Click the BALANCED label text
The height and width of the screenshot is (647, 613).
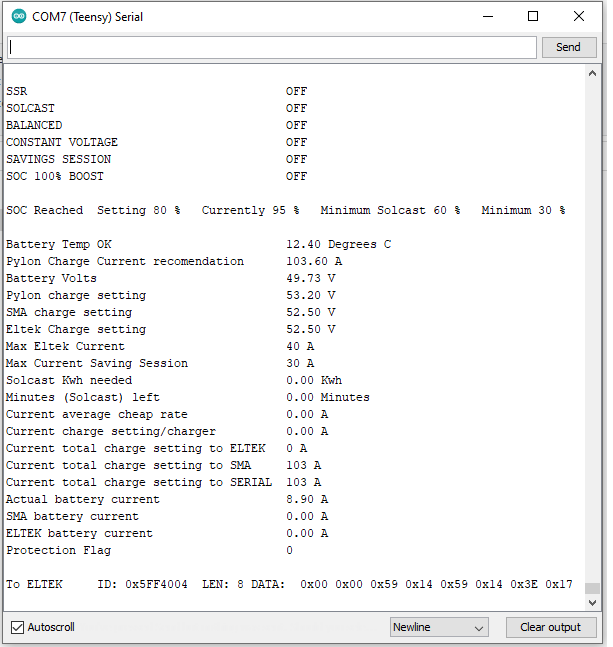point(34,125)
